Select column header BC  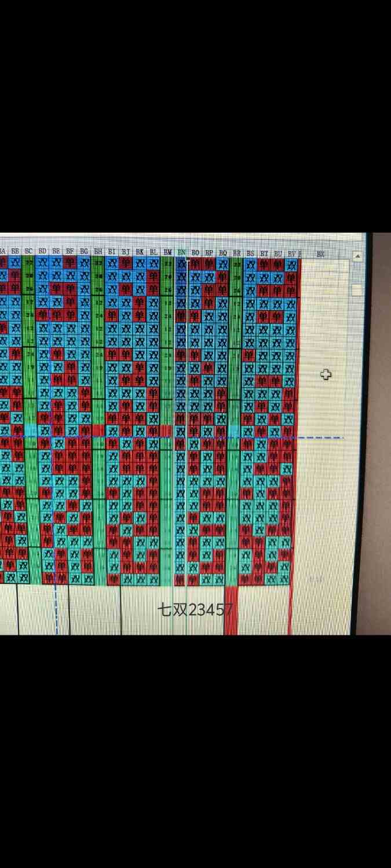pyautogui.click(x=28, y=251)
